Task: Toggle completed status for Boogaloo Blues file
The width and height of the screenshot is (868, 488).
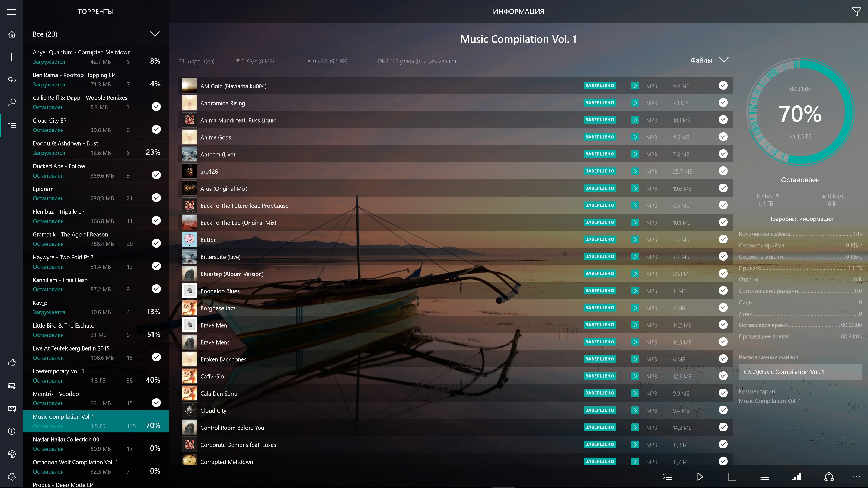Action: tap(723, 291)
